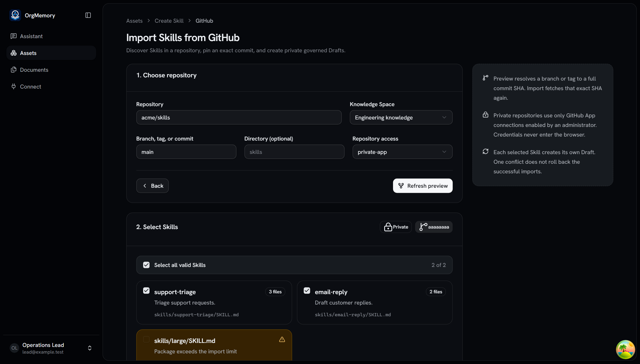Toggle Select all valid Skills checkbox
The width and height of the screenshot is (640, 364).
point(146,265)
